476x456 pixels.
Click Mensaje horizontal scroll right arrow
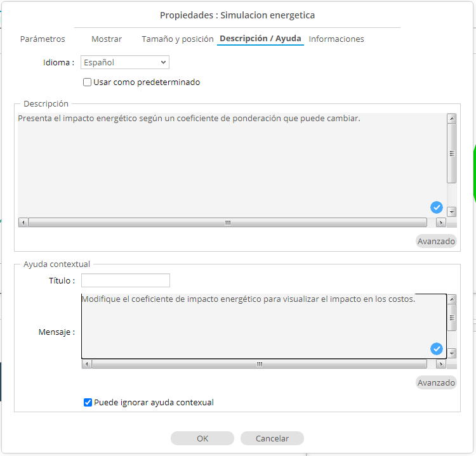pyautogui.click(x=440, y=364)
